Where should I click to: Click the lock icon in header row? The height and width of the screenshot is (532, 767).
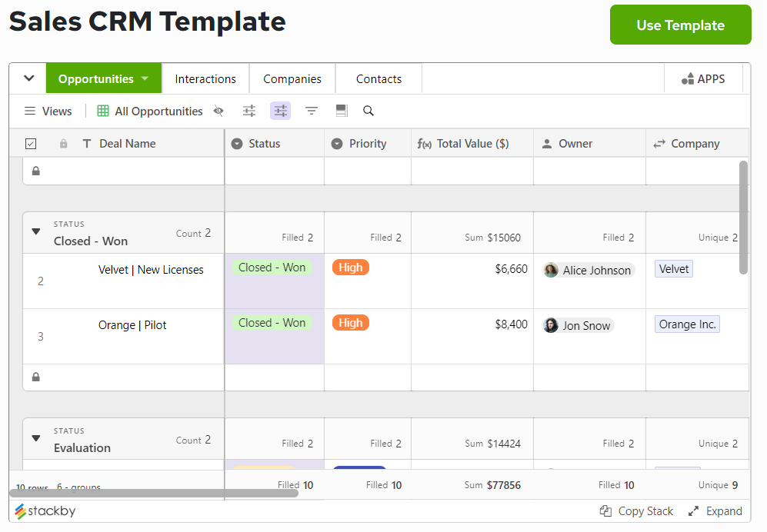pyautogui.click(x=64, y=144)
